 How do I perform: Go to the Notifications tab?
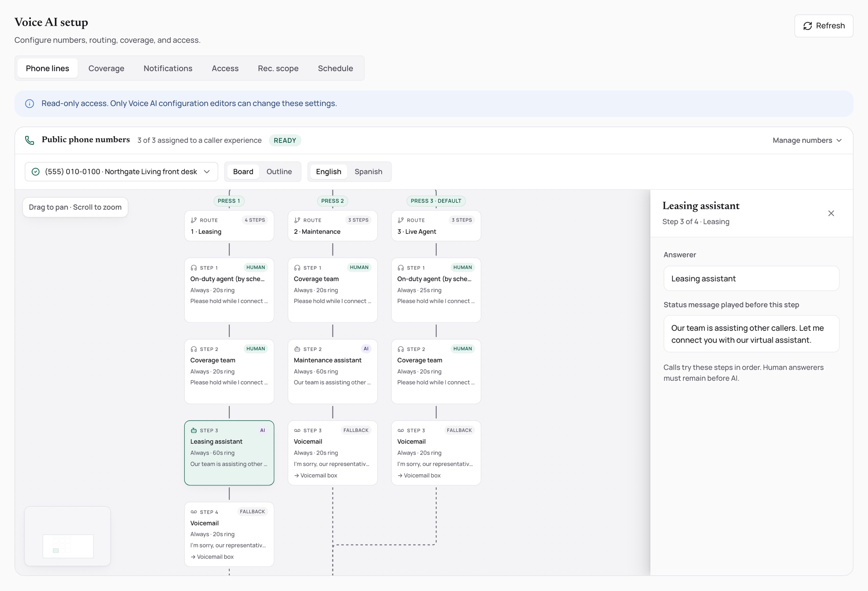[168, 68]
